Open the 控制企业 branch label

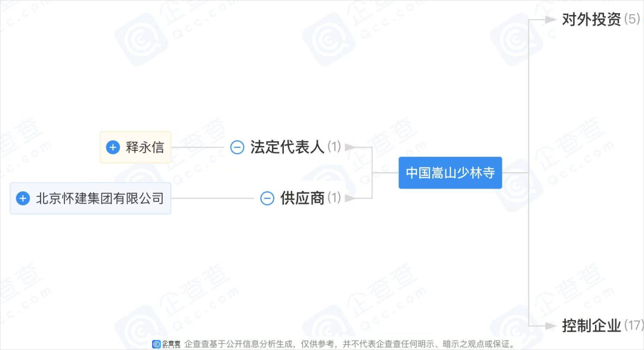tap(591, 326)
